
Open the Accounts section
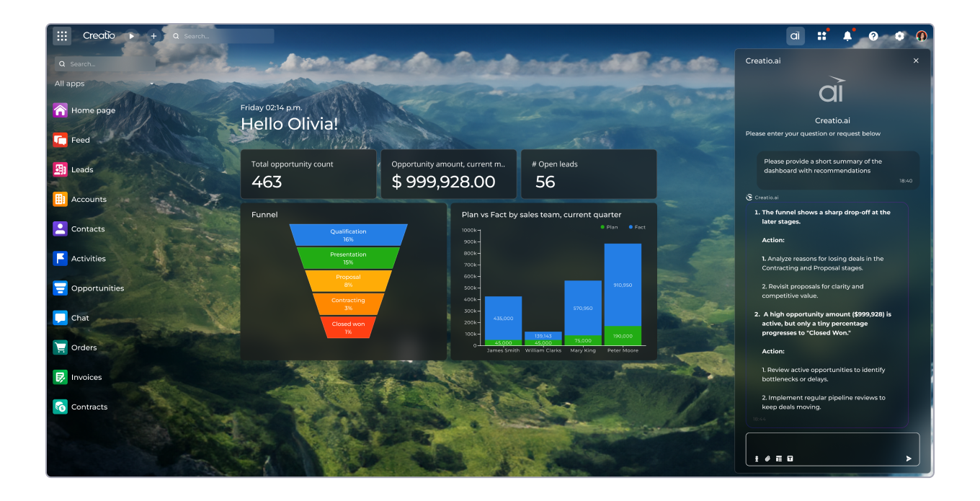point(89,199)
